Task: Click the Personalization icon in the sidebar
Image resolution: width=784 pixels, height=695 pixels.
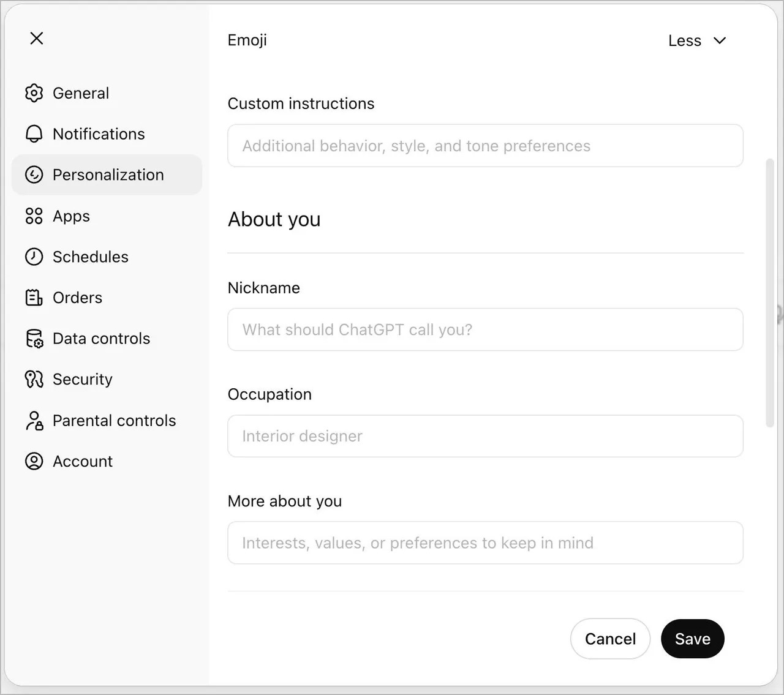Action: tap(34, 175)
